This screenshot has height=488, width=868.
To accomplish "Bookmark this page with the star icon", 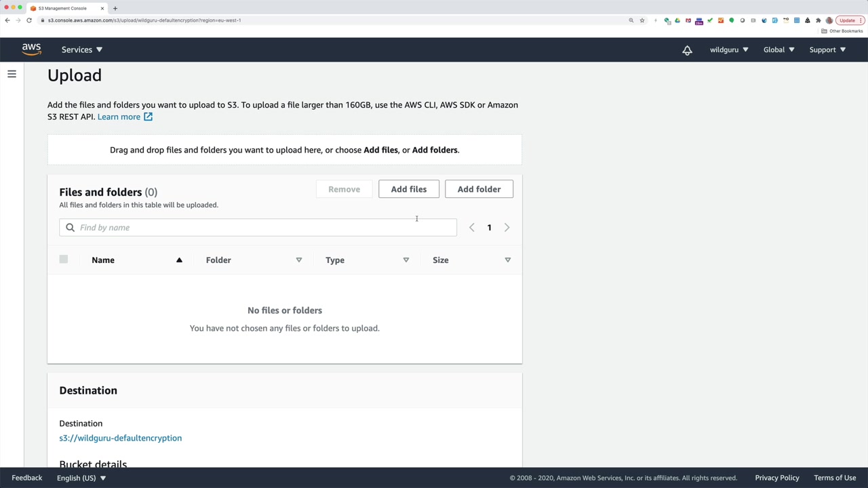I will (642, 20).
